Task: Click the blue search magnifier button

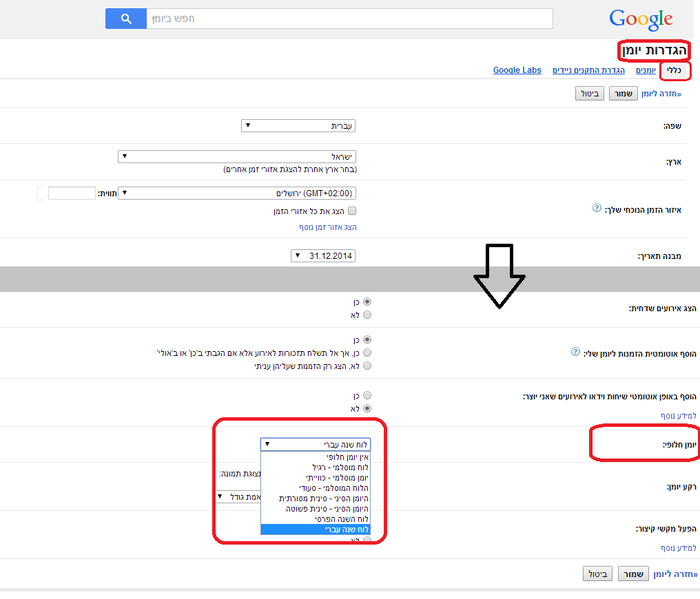Action: pos(126,19)
